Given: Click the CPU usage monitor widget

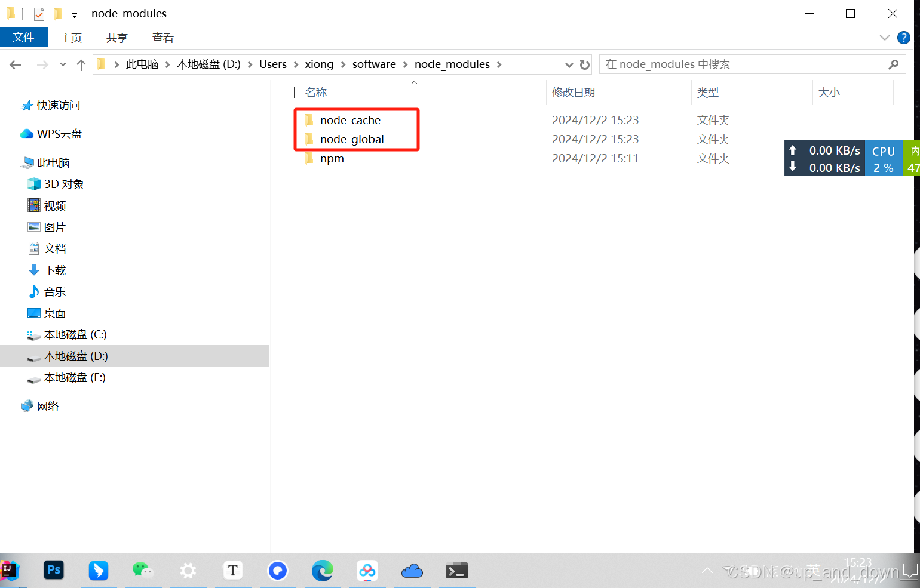Looking at the screenshot, I should coord(884,159).
